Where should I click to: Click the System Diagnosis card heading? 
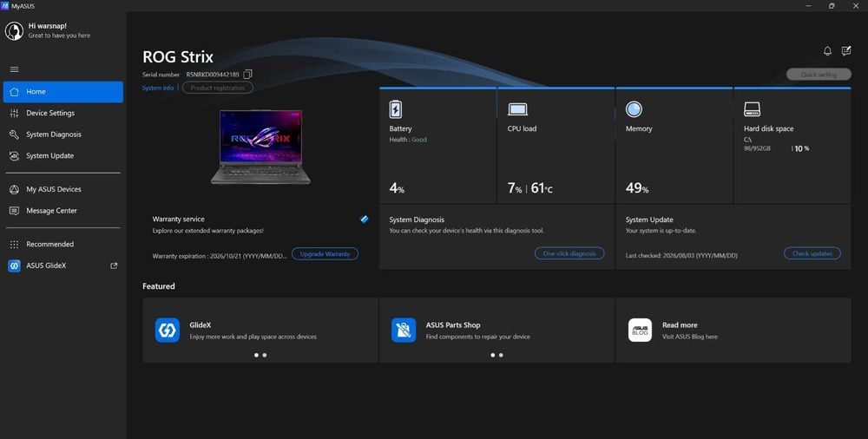click(417, 219)
